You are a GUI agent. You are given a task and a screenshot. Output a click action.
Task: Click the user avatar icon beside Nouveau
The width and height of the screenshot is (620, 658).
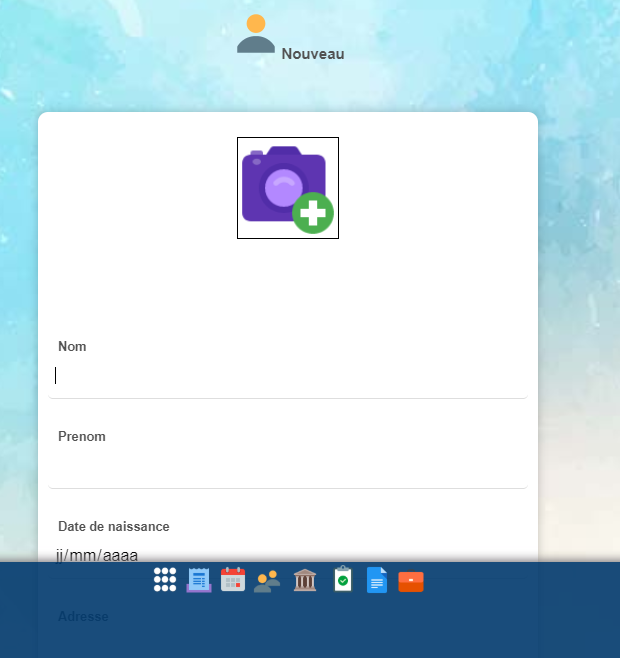click(x=256, y=35)
